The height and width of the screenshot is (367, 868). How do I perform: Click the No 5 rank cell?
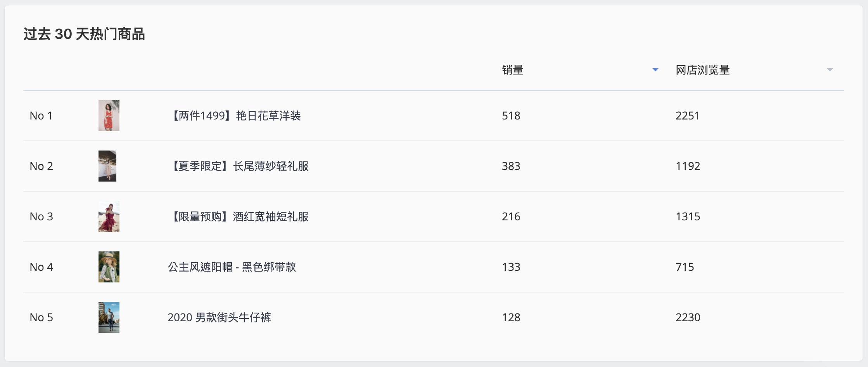[x=41, y=317]
